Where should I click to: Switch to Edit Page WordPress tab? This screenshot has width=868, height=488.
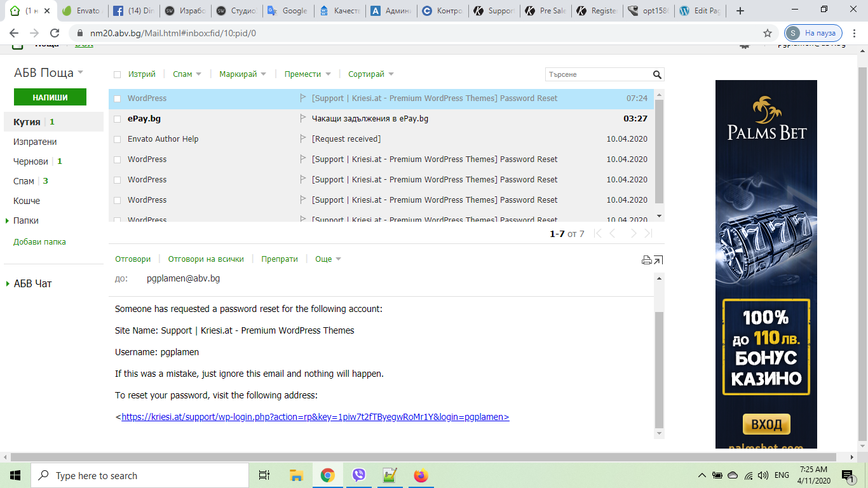700,11
